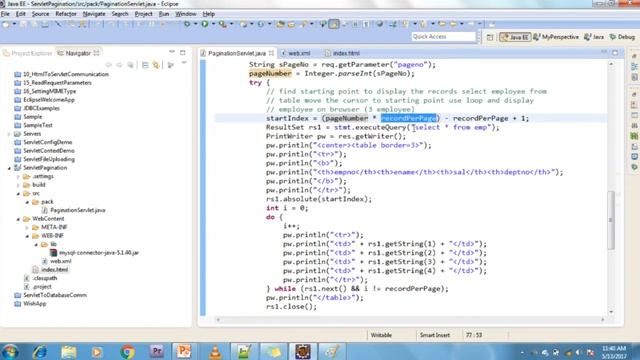Collapse the WEB-INF folder

(x=27, y=236)
